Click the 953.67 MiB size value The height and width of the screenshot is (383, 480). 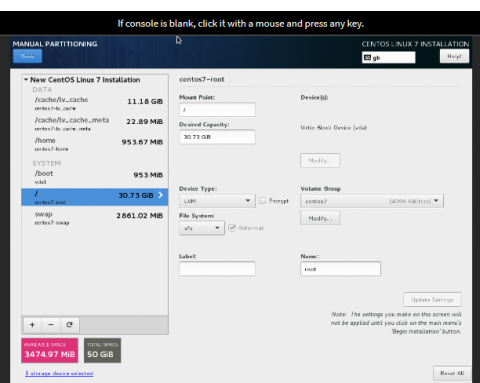(x=142, y=142)
